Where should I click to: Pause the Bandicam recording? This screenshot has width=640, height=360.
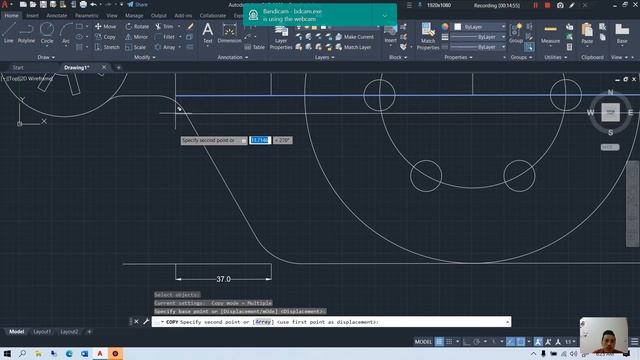tap(535, 5)
